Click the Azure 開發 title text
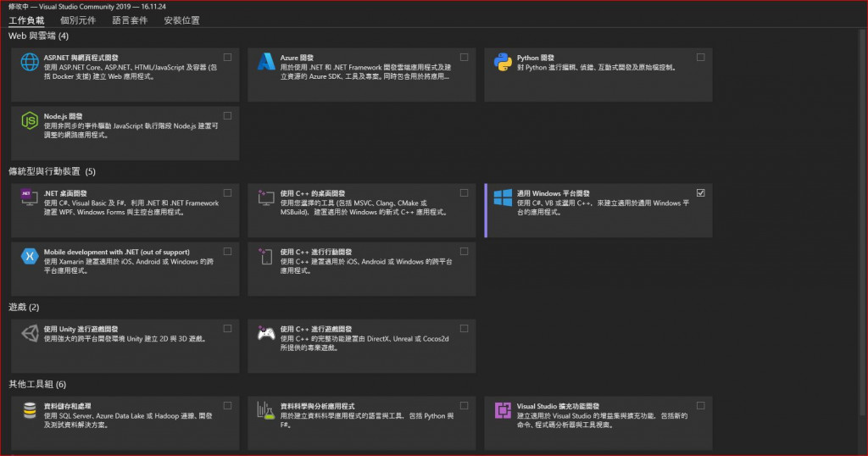The height and width of the screenshot is (456, 868). tap(297, 58)
